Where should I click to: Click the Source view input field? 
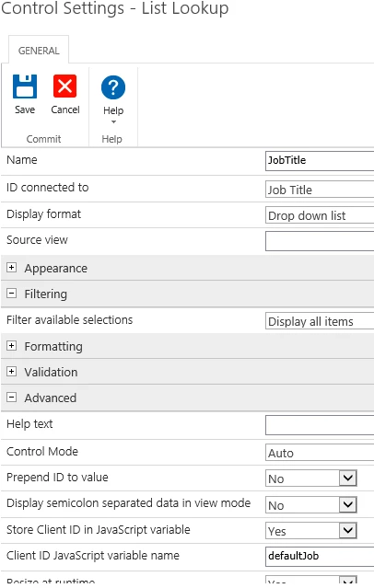pyautogui.click(x=320, y=241)
